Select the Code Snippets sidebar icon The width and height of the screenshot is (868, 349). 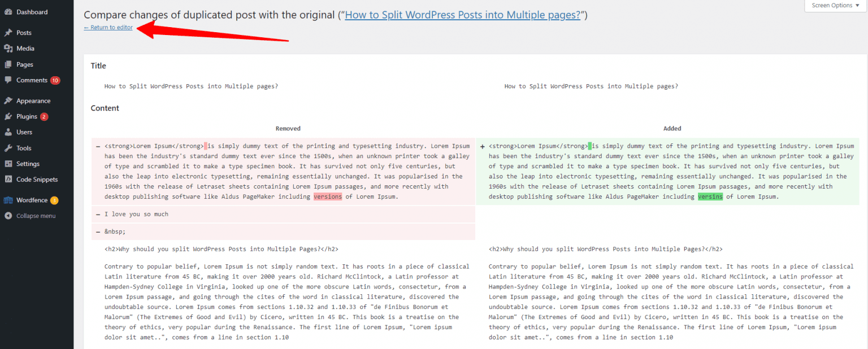tap(8, 179)
